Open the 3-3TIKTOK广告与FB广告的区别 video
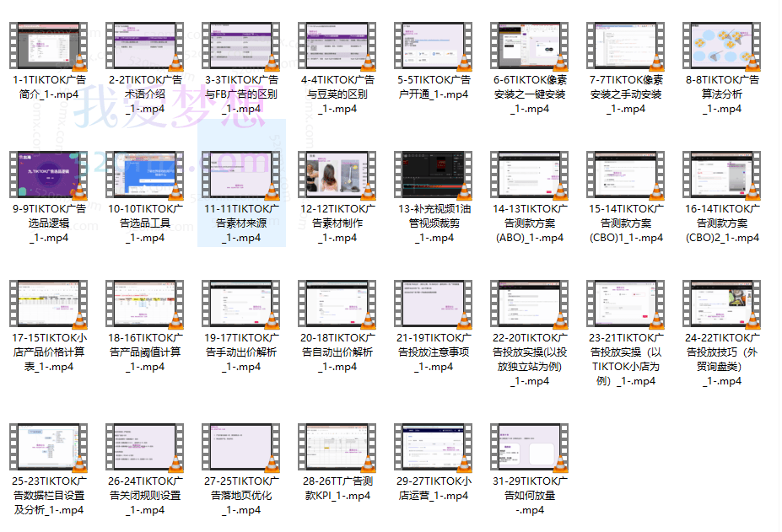This screenshot has width=782, height=532. pos(241,46)
